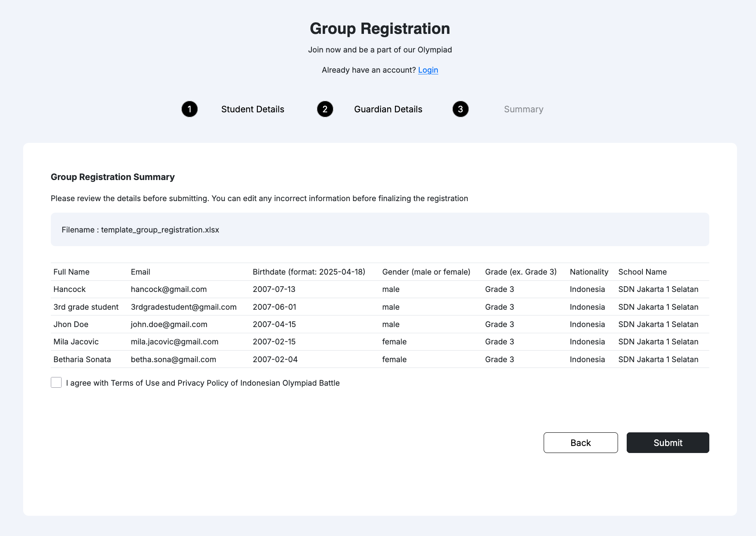Viewport: 756px width, 536px height.
Task: Submit the group registration
Action: 668,443
